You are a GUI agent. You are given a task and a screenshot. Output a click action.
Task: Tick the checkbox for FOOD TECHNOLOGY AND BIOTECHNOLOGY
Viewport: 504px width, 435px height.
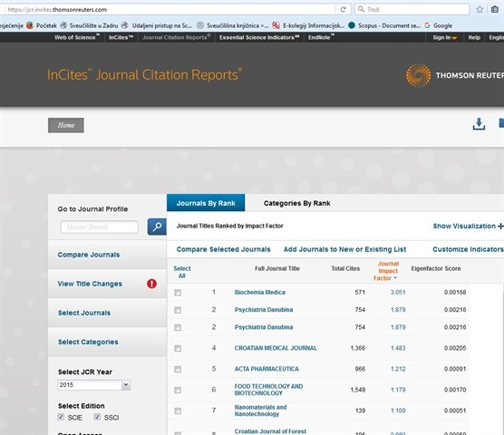pyautogui.click(x=178, y=390)
